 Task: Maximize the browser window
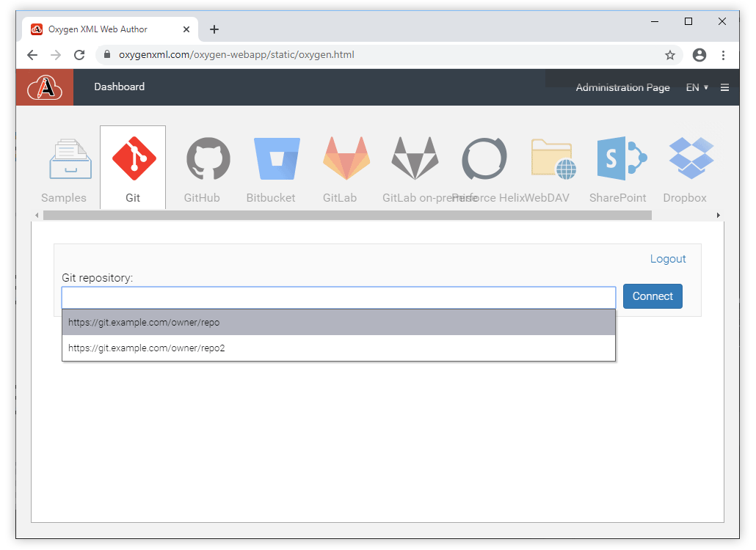pyautogui.click(x=688, y=22)
